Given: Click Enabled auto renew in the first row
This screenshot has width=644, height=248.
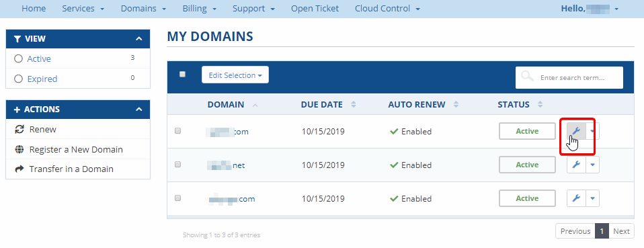Looking at the screenshot, I should pos(411,132).
